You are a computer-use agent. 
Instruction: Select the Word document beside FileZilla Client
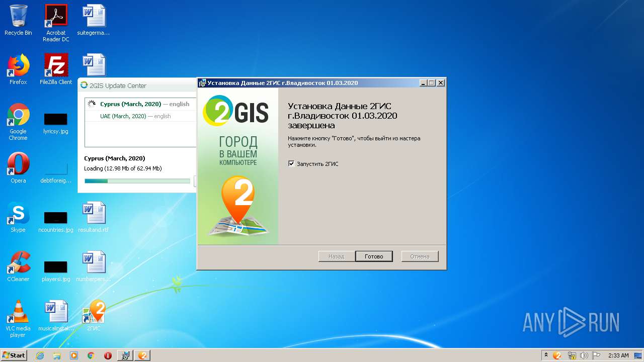point(94,65)
